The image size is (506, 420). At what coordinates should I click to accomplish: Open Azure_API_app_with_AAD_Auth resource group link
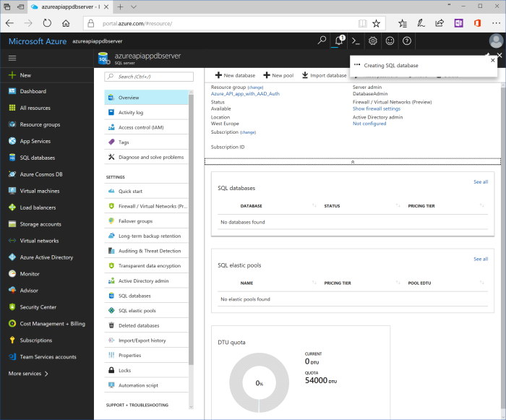[245, 94]
